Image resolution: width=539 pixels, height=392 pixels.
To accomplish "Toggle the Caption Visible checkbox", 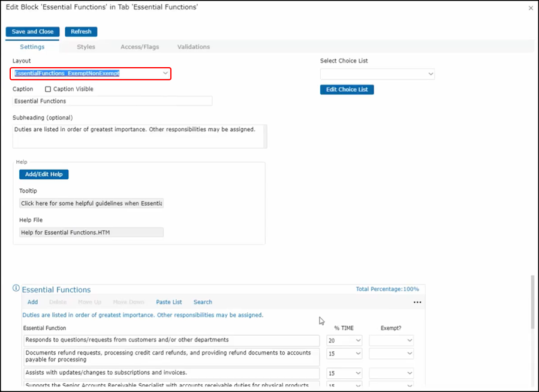I will (48, 89).
